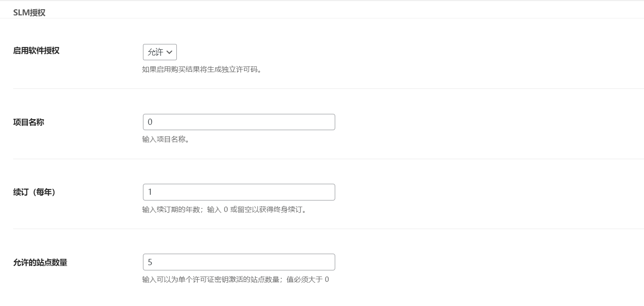
Task: Click the 如果启用购买结果将生成独立许可码 hint
Action: tap(202, 69)
